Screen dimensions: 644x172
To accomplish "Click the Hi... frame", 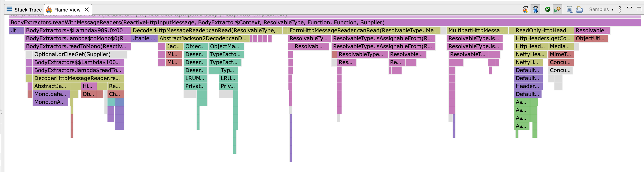I will (89, 86).
